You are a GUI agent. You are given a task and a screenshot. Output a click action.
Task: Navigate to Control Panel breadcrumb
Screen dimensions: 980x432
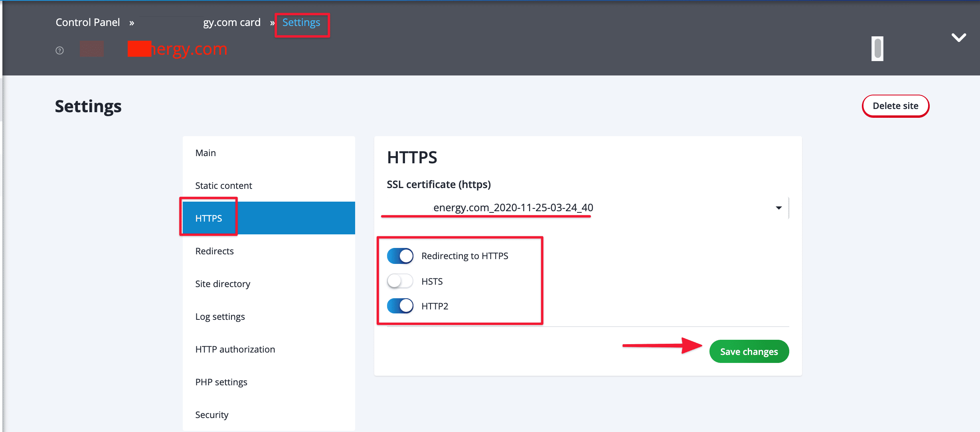(x=88, y=22)
